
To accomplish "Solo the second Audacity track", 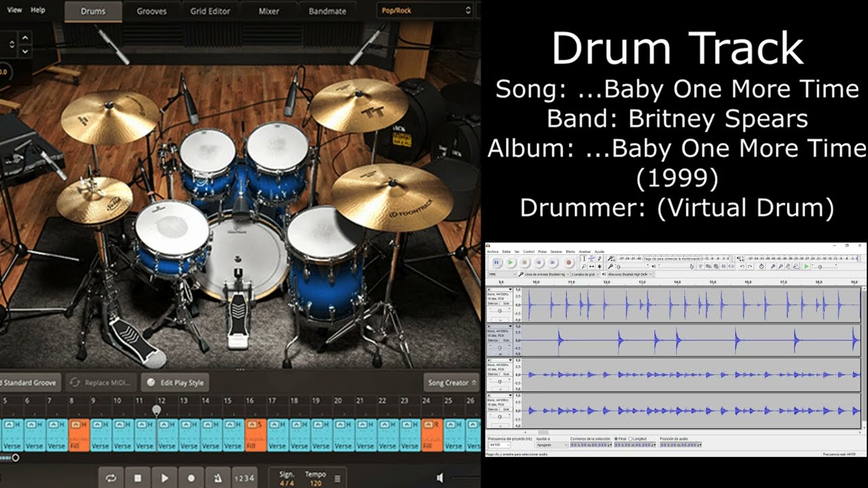I will pyautogui.click(x=506, y=340).
